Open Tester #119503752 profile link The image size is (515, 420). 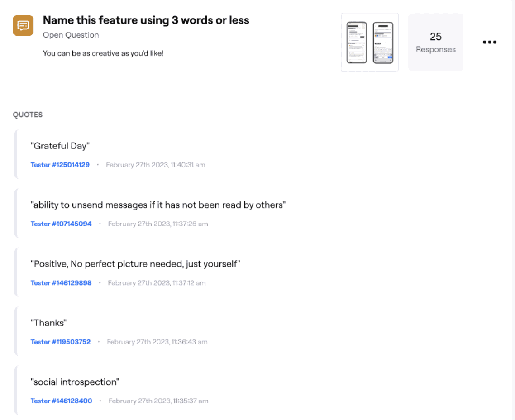click(x=61, y=342)
